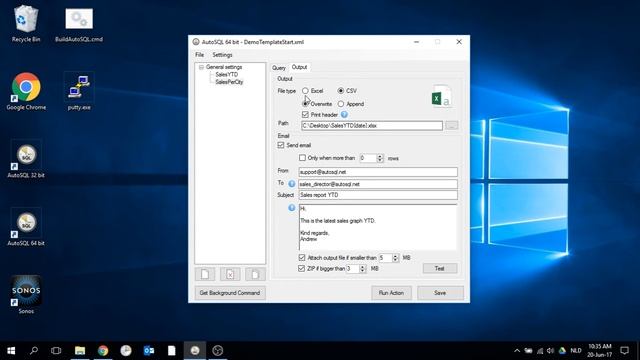Click the Save button
The image size is (640, 360).
click(x=440, y=293)
